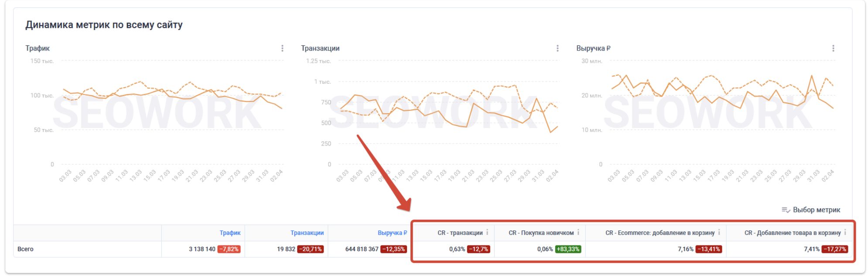Viewport: 868px width, 279px height.
Task: Open the Выбор метрик metric selector
Action: [811, 210]
